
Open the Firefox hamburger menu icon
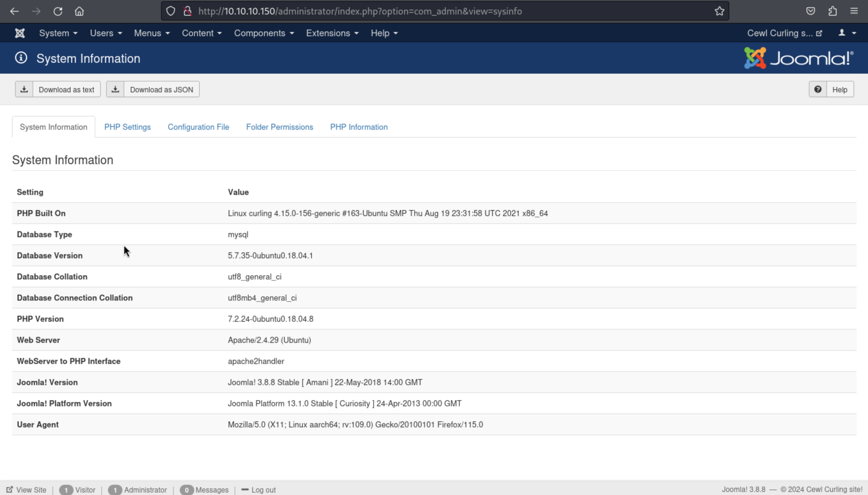tap(854, 11)
